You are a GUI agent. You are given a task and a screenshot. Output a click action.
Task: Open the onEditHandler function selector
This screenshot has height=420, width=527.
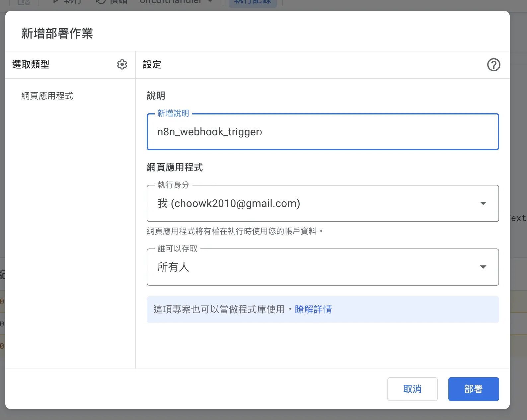tap(176, 2)
